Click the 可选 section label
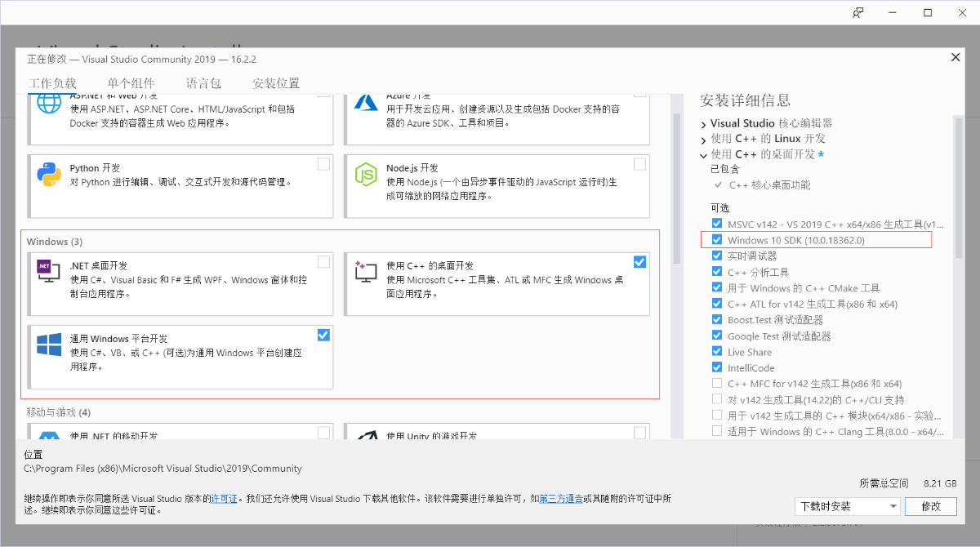The width and height of the screenshot is (980, 547). (719, 207)
